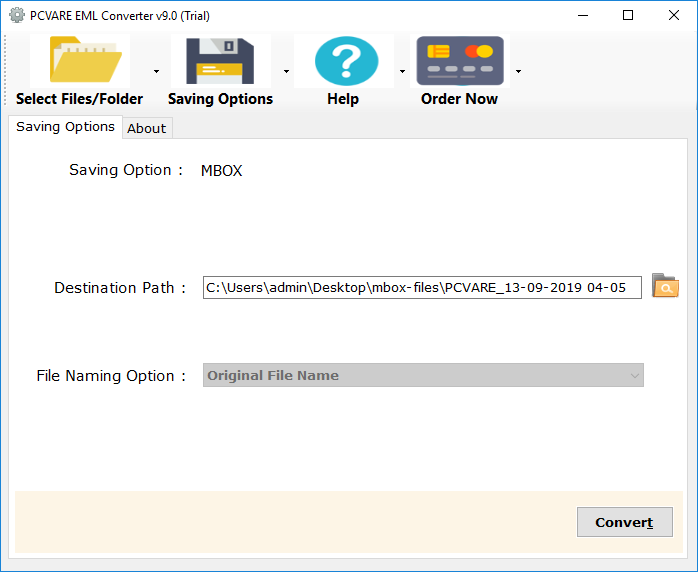Click inside the Destination Path field

click(x=422, y=288)
